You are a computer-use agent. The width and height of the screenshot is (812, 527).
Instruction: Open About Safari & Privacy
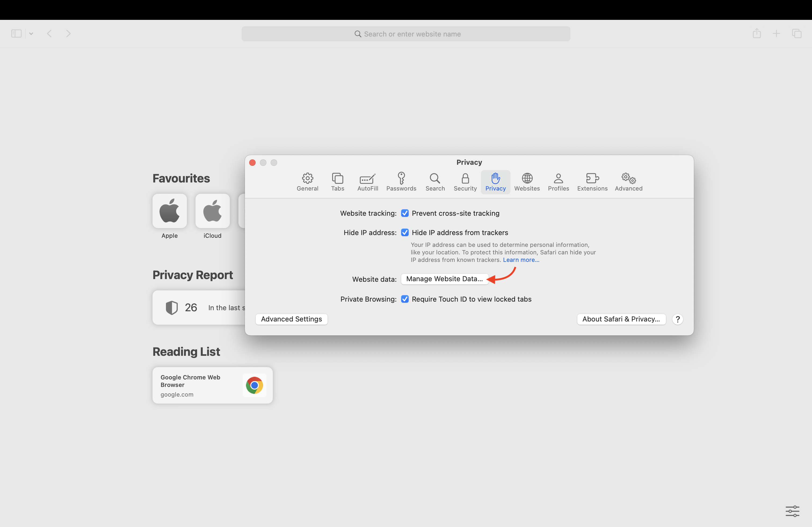[621, 319]
